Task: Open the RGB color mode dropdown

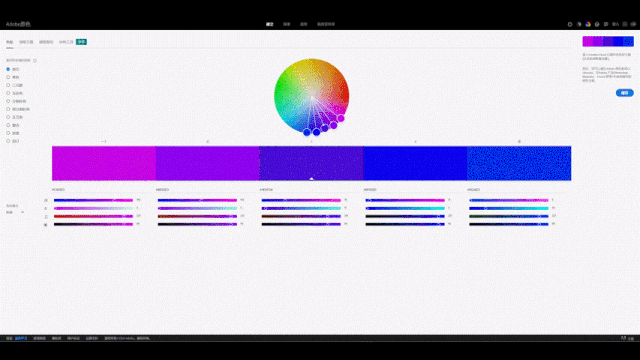Action: [x=15, y=212]
